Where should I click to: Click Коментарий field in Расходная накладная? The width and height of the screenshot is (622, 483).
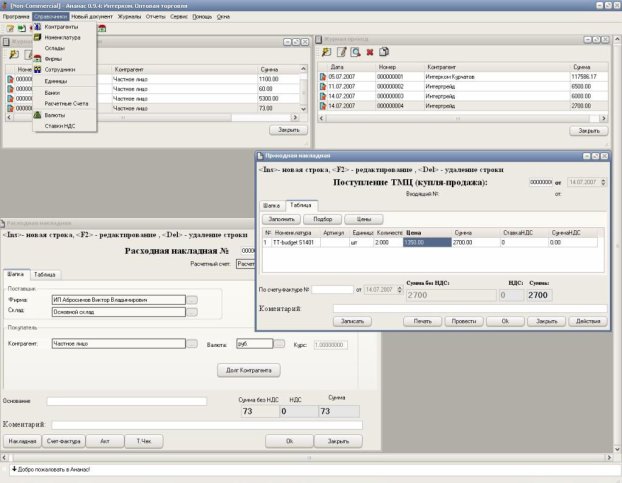207,425
